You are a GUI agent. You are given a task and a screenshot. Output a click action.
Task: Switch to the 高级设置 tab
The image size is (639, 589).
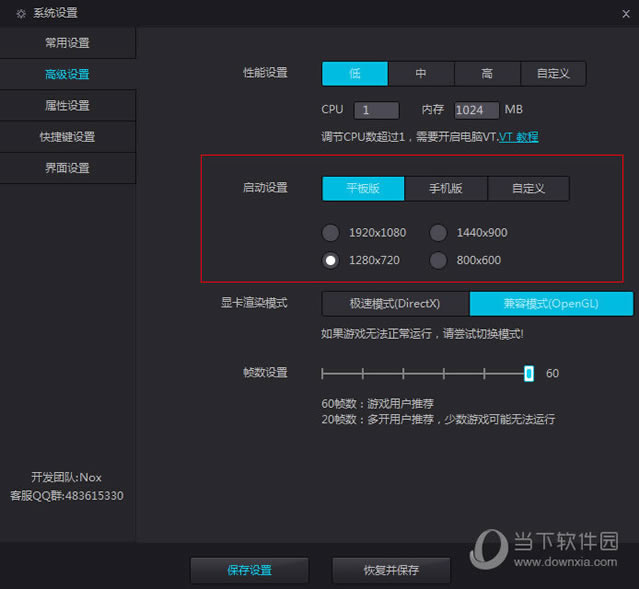click(x=67, y=74)
